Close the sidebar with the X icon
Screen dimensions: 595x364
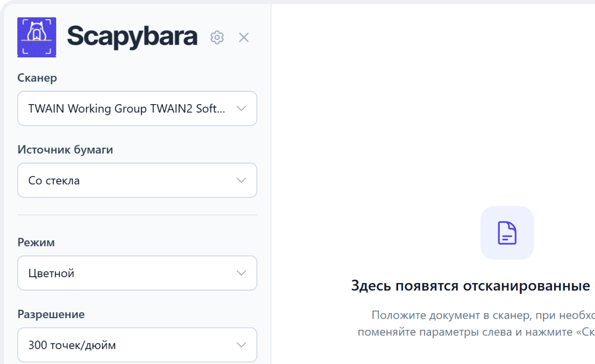coord(244,37)
